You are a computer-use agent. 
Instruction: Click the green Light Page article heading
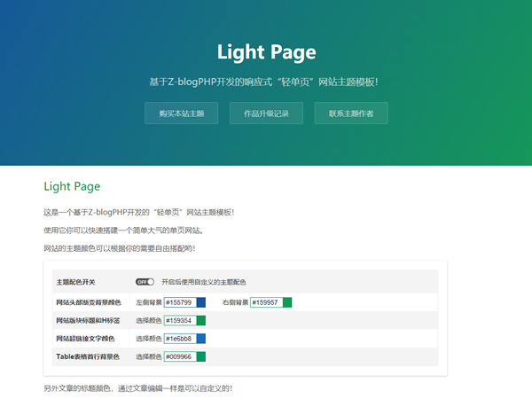[x=72, y=187]
